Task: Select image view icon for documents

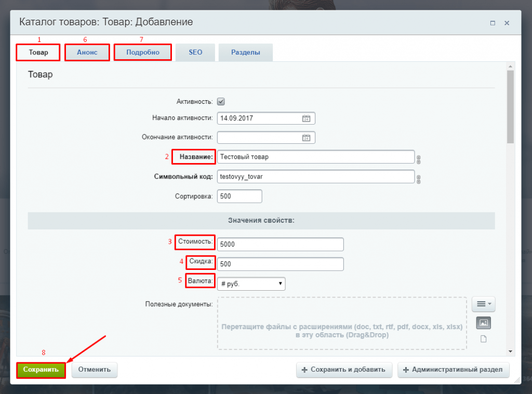Action: click(x=483, y=323)
